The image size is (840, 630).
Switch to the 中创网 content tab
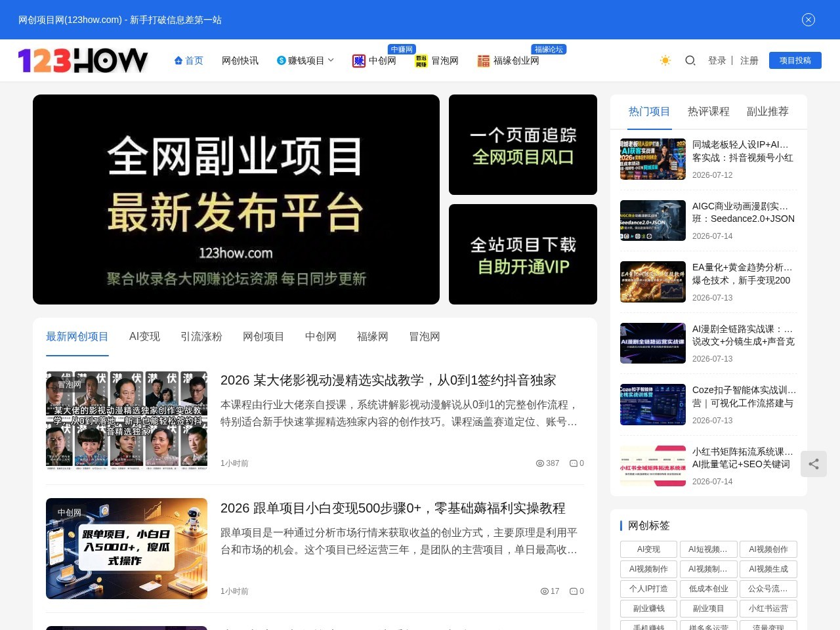click(321, 337)
